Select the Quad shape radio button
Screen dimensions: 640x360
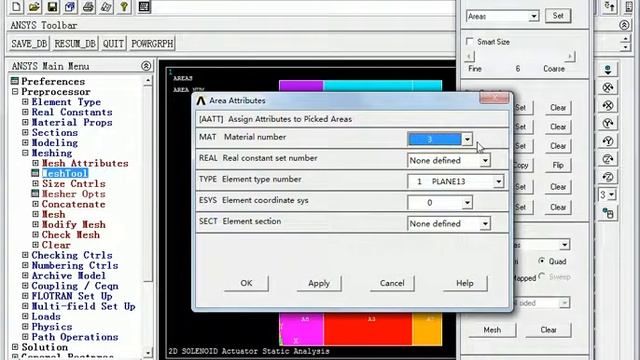pos(542,261)
